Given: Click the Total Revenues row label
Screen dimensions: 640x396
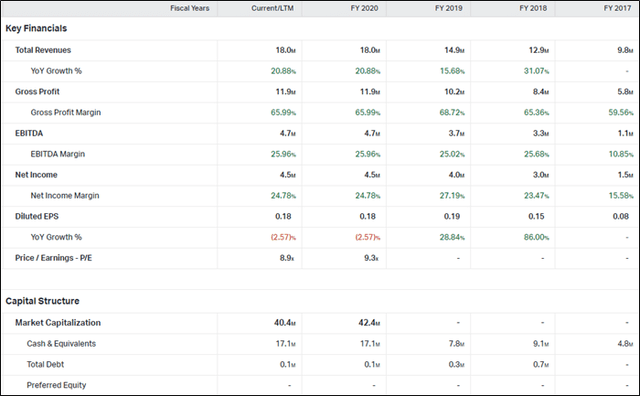Looking at the screenshot, I should (x=43, y=50).
